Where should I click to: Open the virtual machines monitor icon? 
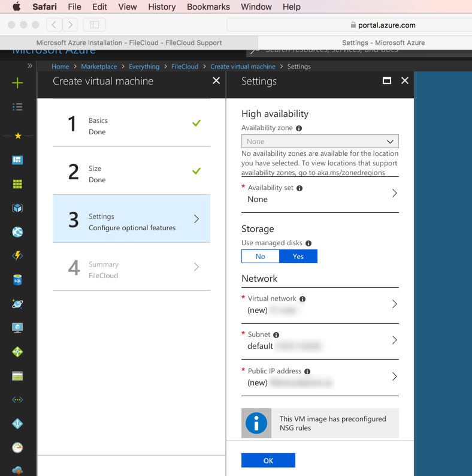[x=17, y=328]
